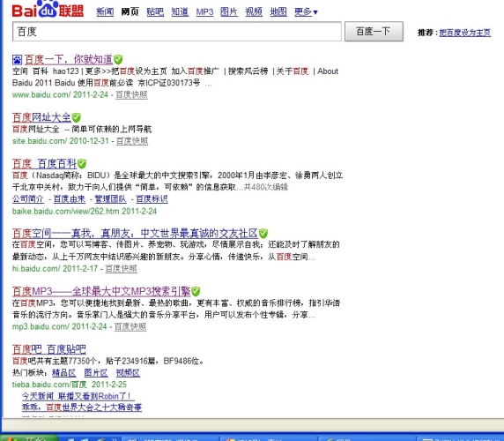504x441 pixels.
Task: Open the 新闻 search tab
Action: click(105, 11)
